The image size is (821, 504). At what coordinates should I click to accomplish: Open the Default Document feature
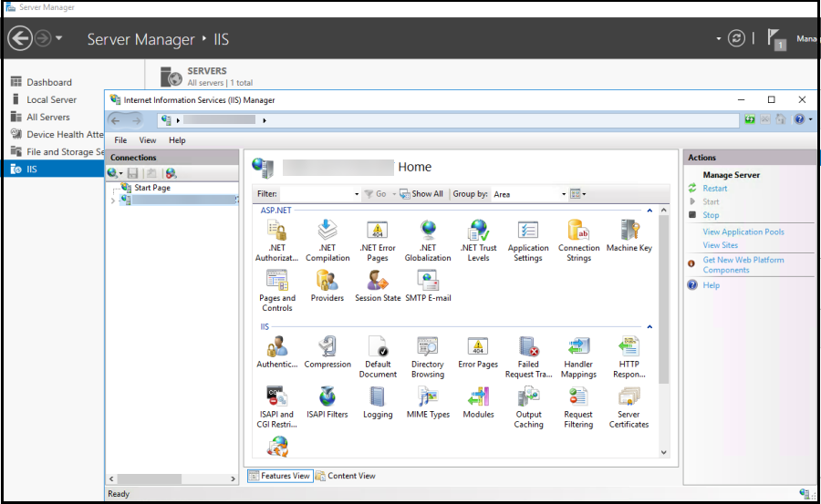click(378, 355)
